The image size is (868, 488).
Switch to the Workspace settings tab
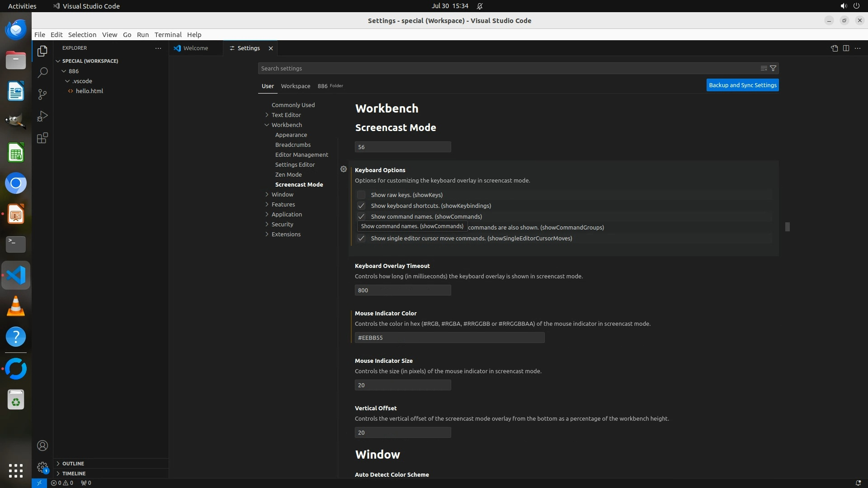pos(295,86)
